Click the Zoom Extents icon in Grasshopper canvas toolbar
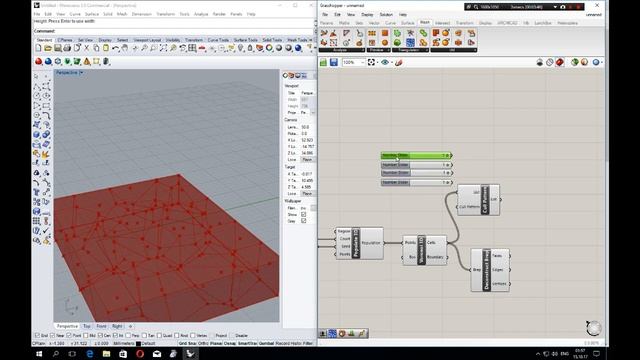 point(371,62)
